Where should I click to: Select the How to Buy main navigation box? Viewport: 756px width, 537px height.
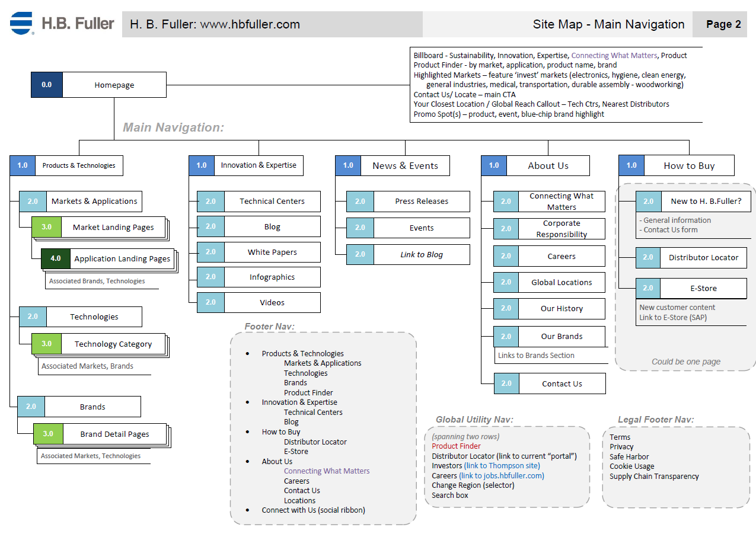[x=677, y=166]
